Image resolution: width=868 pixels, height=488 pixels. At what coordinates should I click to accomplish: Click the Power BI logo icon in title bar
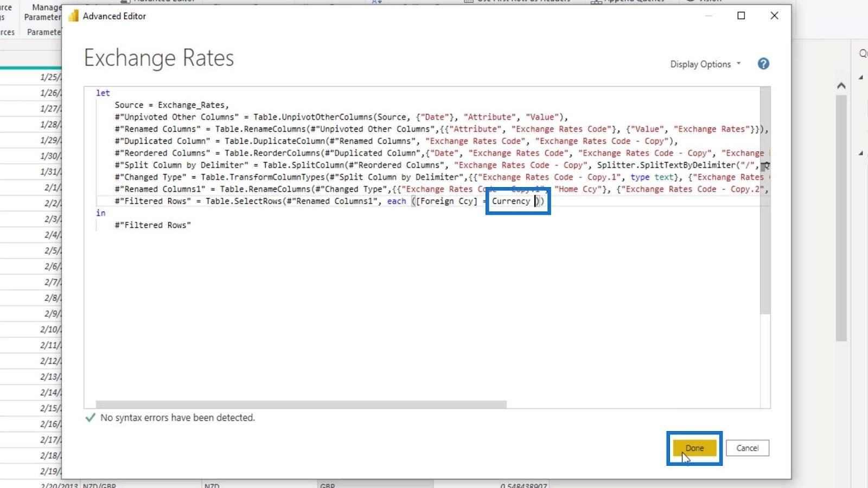[x=73, y=16]
